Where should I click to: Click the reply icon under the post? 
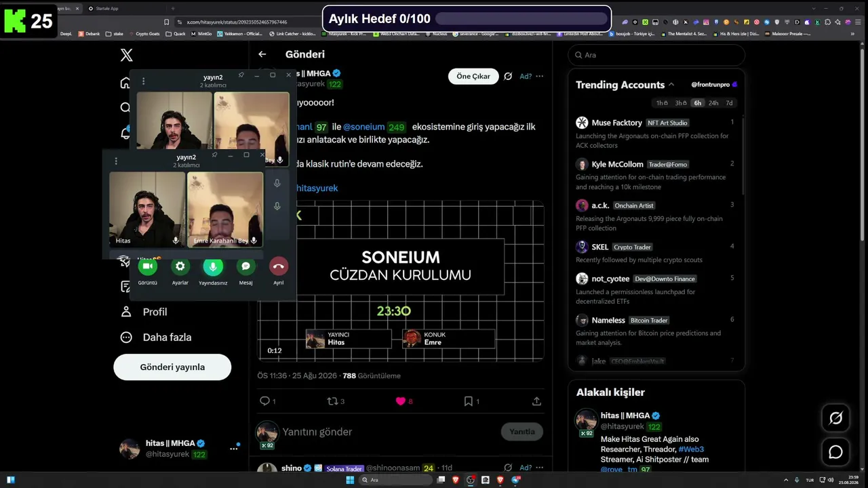[265, 401]
